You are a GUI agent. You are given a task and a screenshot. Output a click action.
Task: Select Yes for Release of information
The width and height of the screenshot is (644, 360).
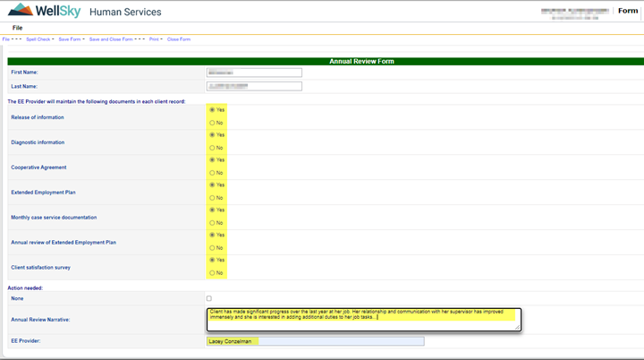pos(212,109)
